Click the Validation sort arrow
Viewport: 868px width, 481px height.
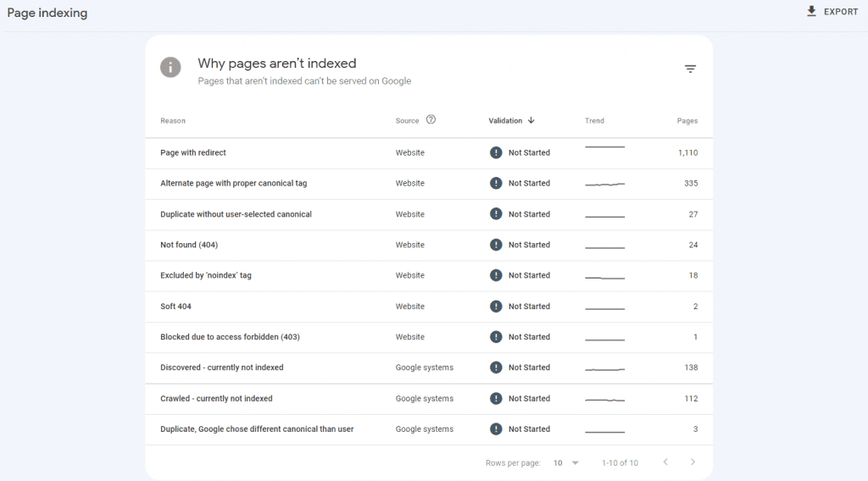(531, 120)
